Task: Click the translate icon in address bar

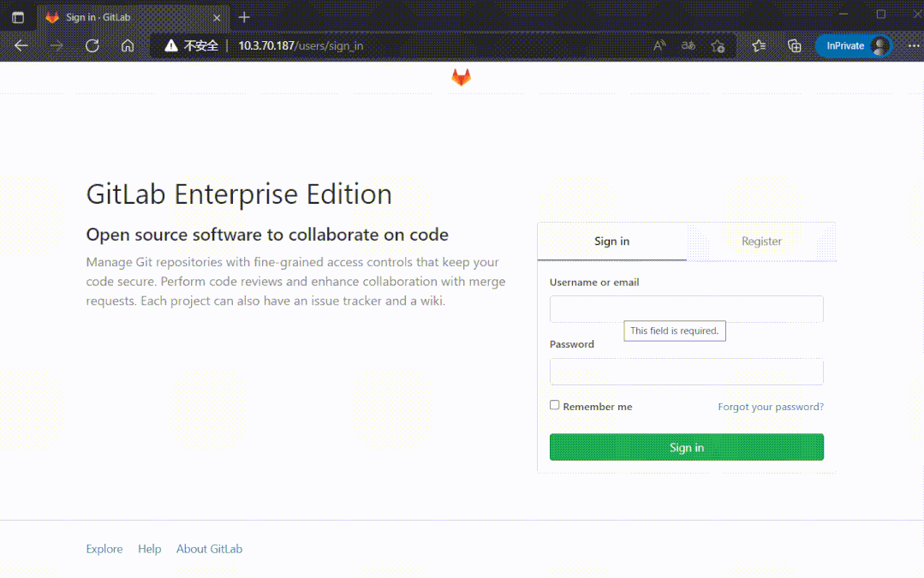Action: click(688, 46)
